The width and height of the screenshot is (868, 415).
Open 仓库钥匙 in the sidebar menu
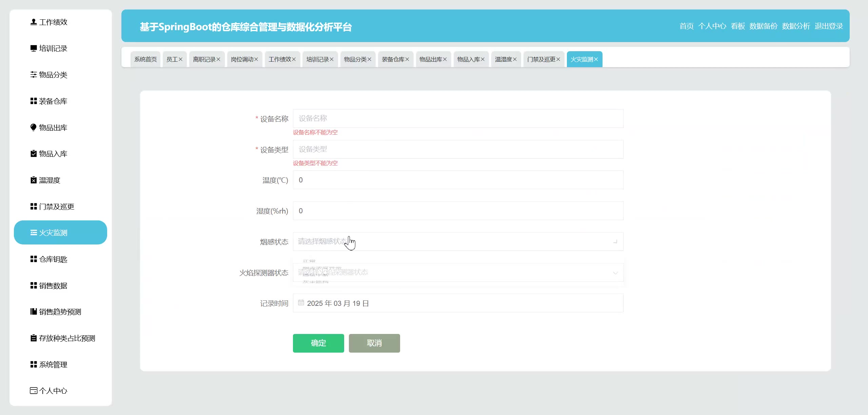click(53, 259)
